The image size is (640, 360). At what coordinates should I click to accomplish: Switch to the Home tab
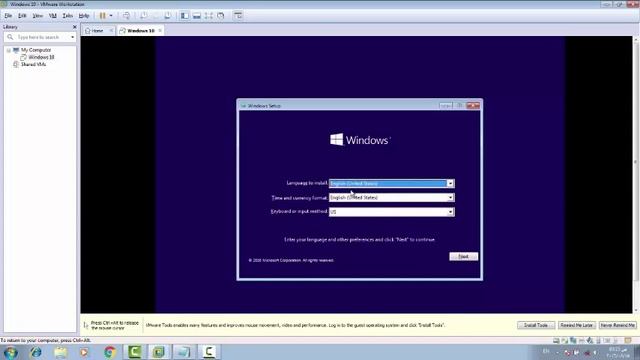pyautogui.click(x=97, y=31)
